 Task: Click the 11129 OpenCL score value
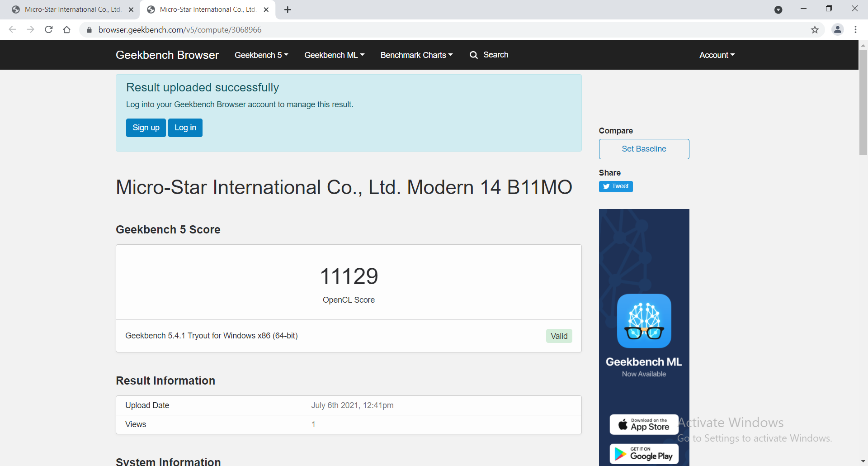tap(349, 276)
